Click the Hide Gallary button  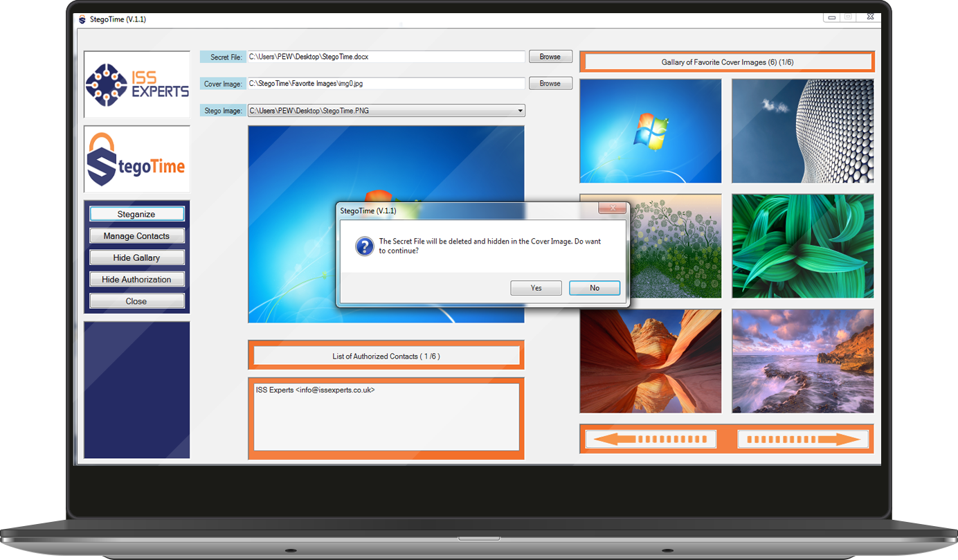click(137, 258)
